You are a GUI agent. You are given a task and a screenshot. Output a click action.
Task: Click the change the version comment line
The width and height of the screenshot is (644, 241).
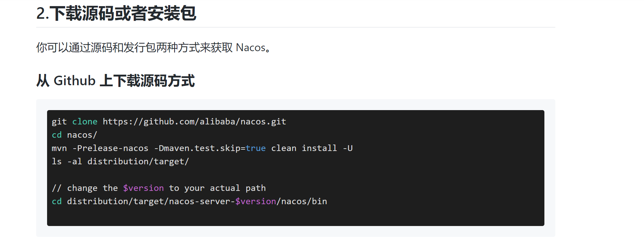pyautogui.click(x=159, y=188)
